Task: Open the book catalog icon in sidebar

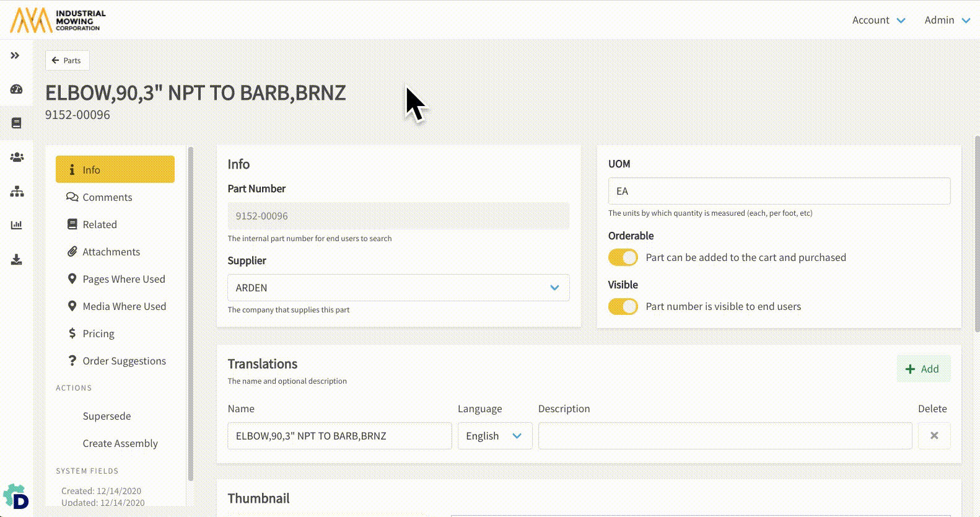Action: pos(17,123)
